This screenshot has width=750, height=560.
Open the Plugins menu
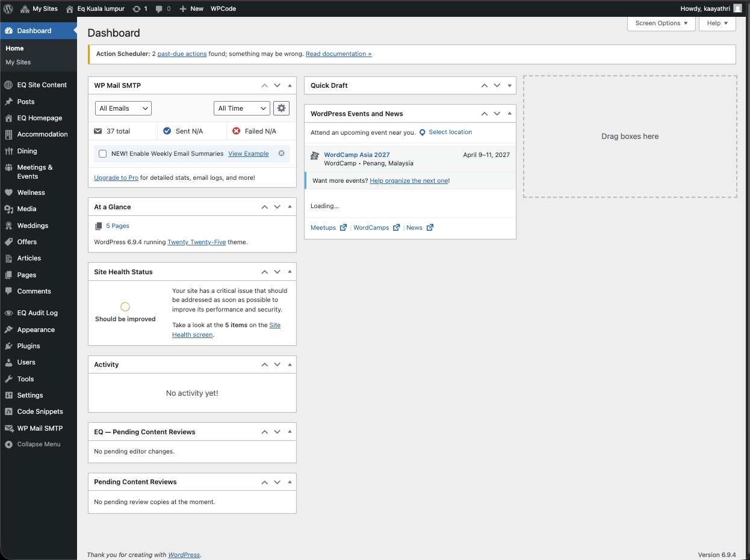[39, 346]
